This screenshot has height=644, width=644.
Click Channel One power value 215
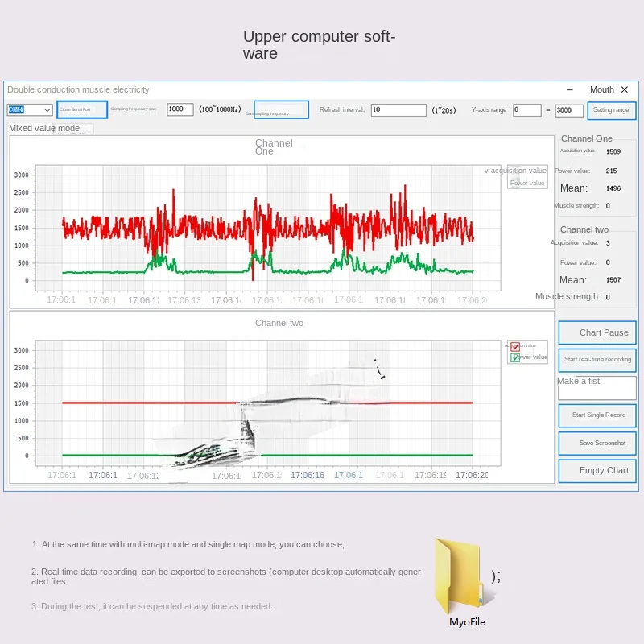611,171
